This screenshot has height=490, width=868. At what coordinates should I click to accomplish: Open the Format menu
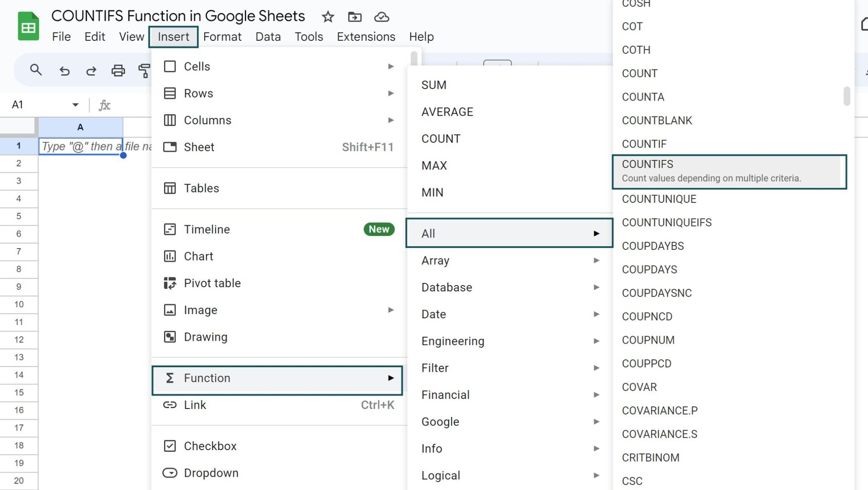(223, 36)
